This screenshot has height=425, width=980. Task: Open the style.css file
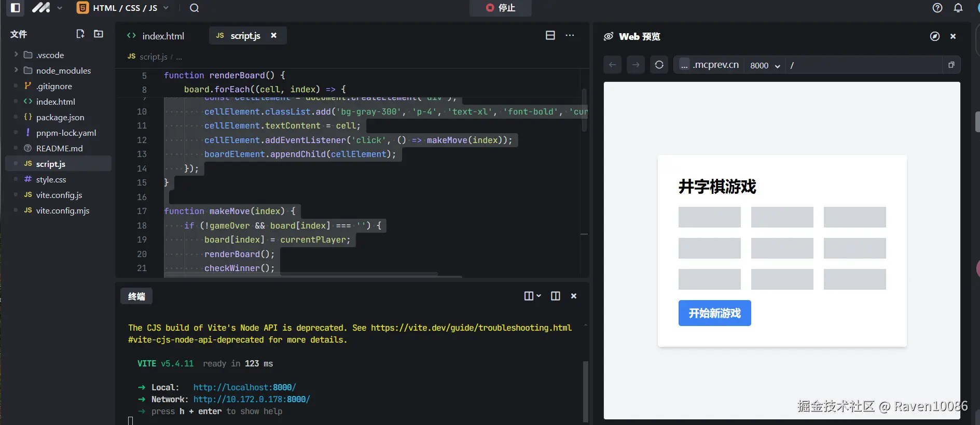(58, 179)
